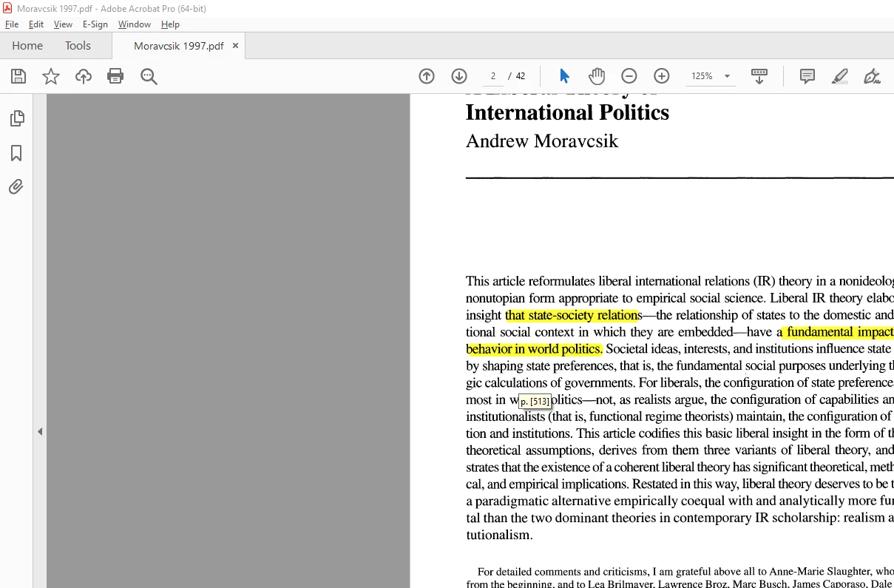Click the page number field showing 2
894x588 pixels.
pyautogui.click(x=492, y=76)
